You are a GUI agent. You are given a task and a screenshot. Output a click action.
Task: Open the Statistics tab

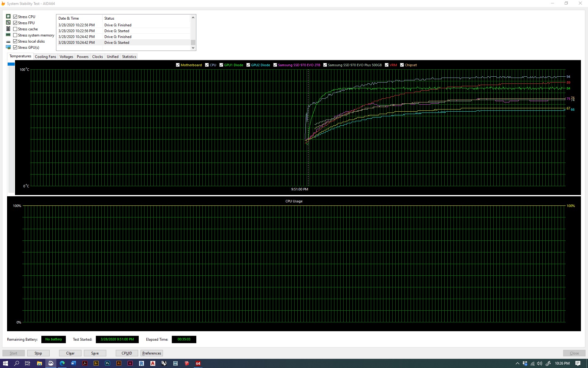pos(129,57)
